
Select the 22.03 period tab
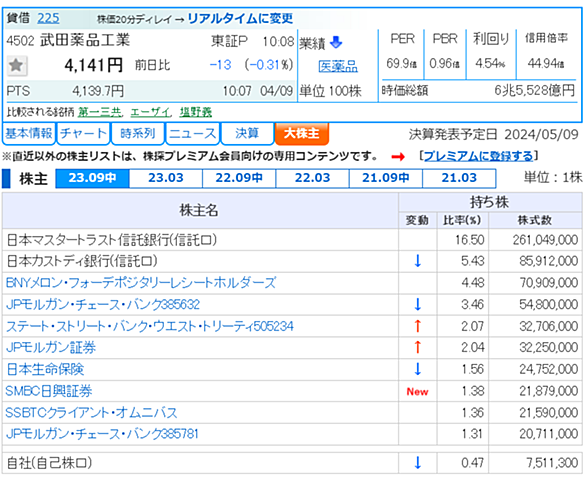click(x=312, y=178)
